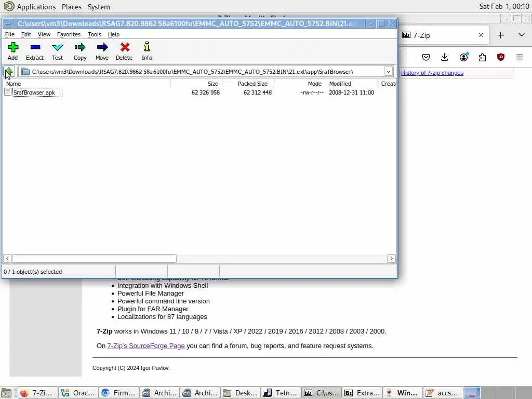532x399 pixels.
Task: Click the Add toolbar icon
Action: (13, 47)
